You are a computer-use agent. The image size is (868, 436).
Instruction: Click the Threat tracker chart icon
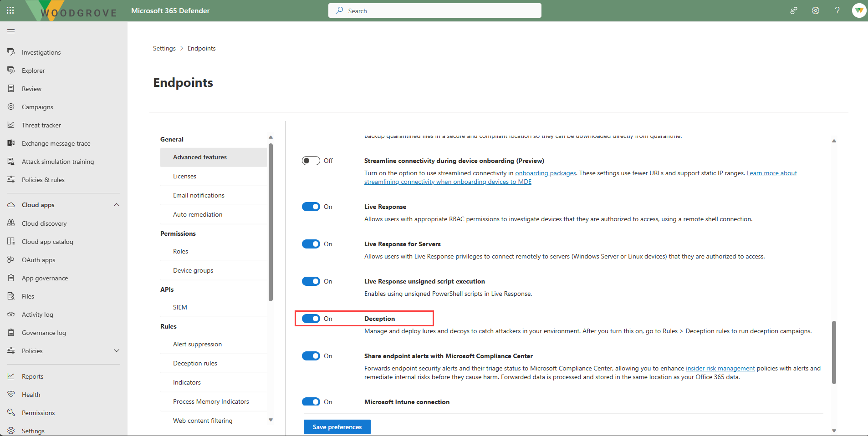click(11, 125)
